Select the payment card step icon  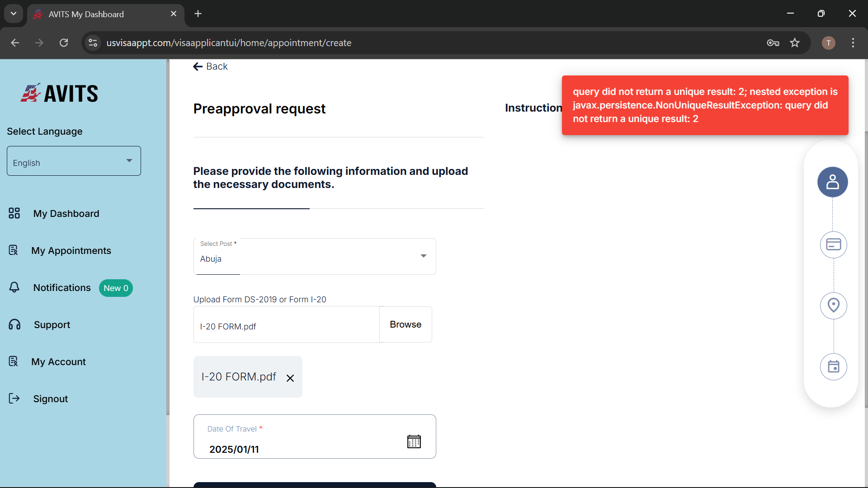[x=833, y=245]
